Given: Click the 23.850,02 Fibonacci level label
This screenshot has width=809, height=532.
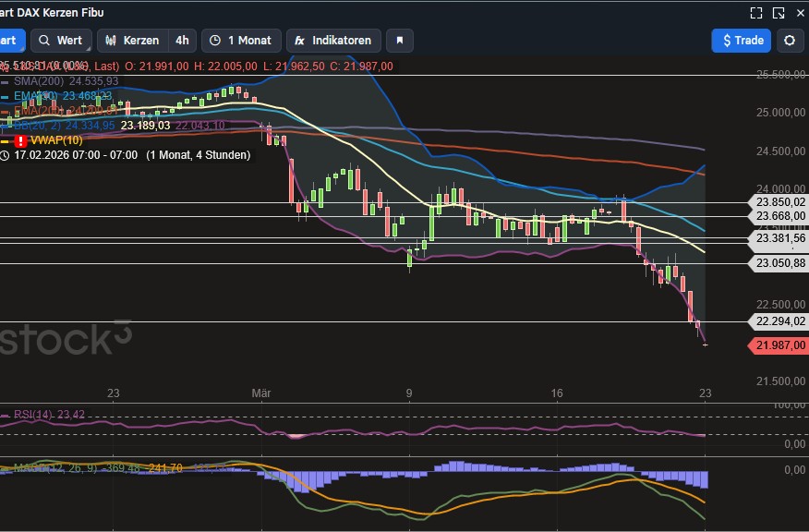Looking at the screenshot, I should 780,202.
